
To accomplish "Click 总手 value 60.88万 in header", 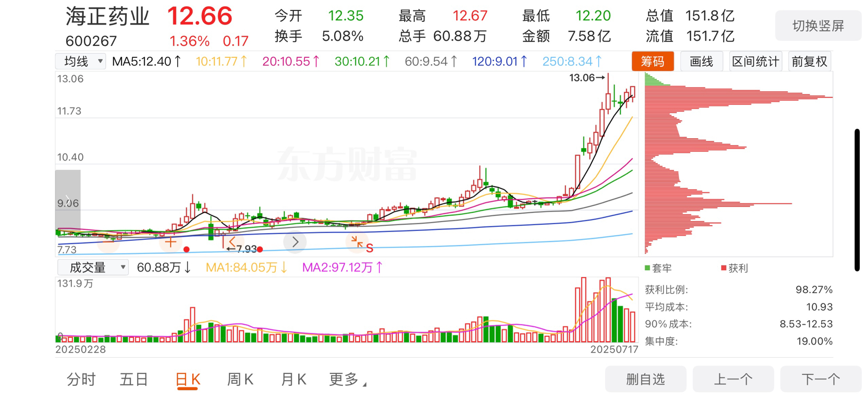I will 460,36.
